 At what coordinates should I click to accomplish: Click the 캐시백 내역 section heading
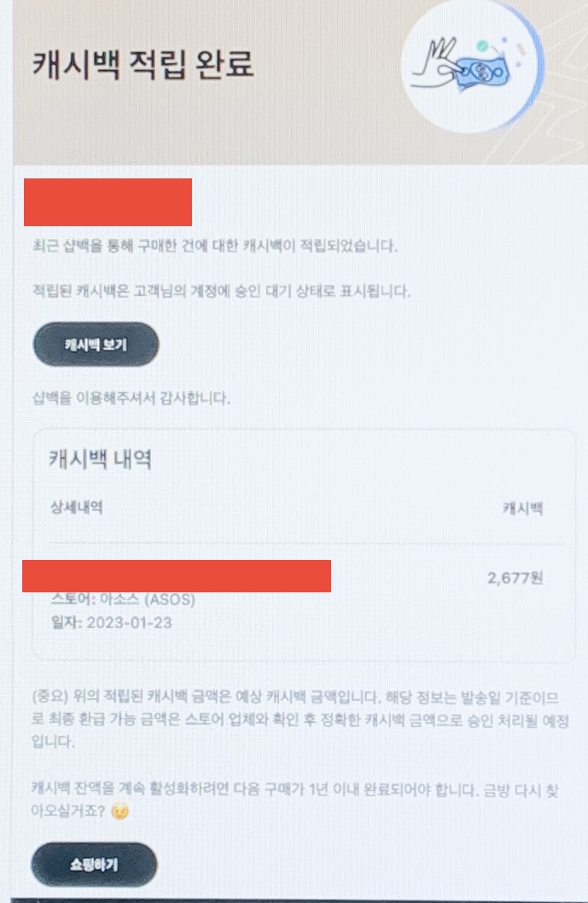click(x=100, y=459)
